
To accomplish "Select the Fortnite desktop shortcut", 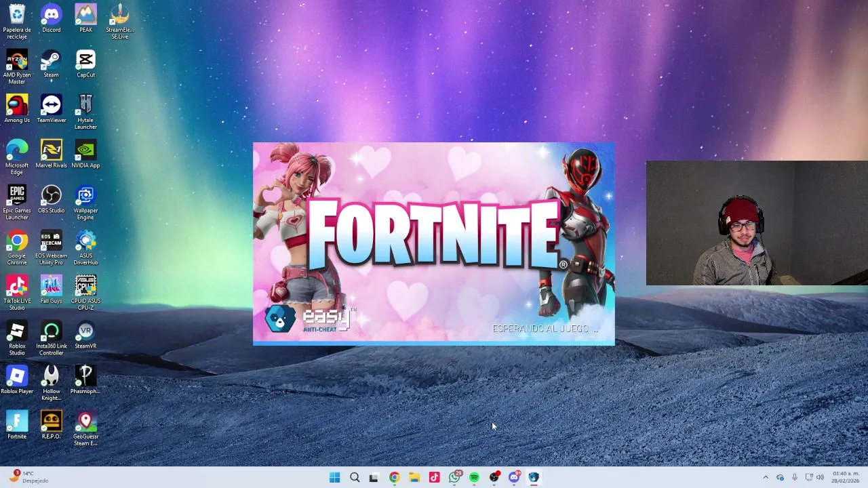I will pyautogui.click(x=17, y=426).
